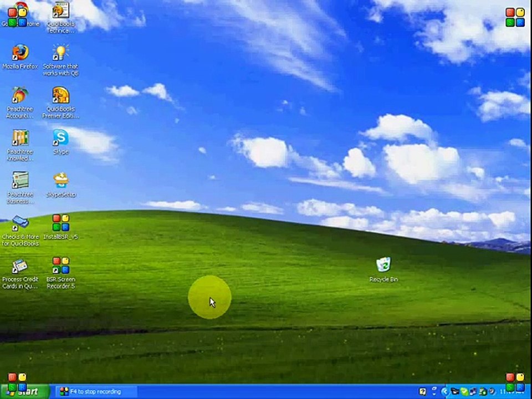Image resolution: width=532 pixels, height=399 pixels.
Task: Open the Start menu
Action: (x=24, y=392)
